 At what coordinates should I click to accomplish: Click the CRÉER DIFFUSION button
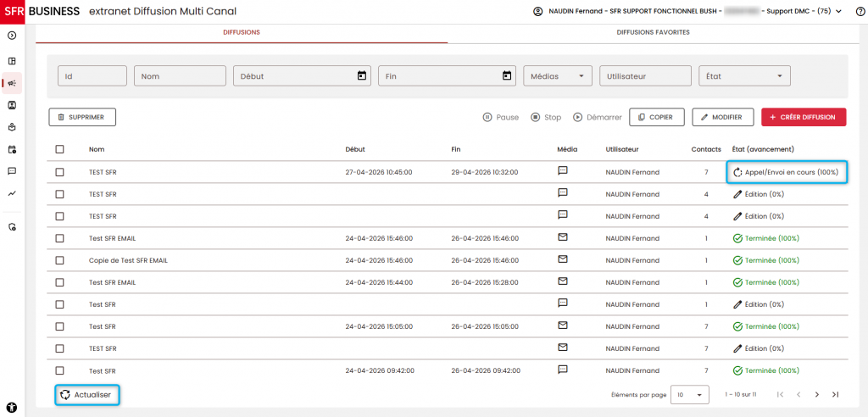[804, 118]
